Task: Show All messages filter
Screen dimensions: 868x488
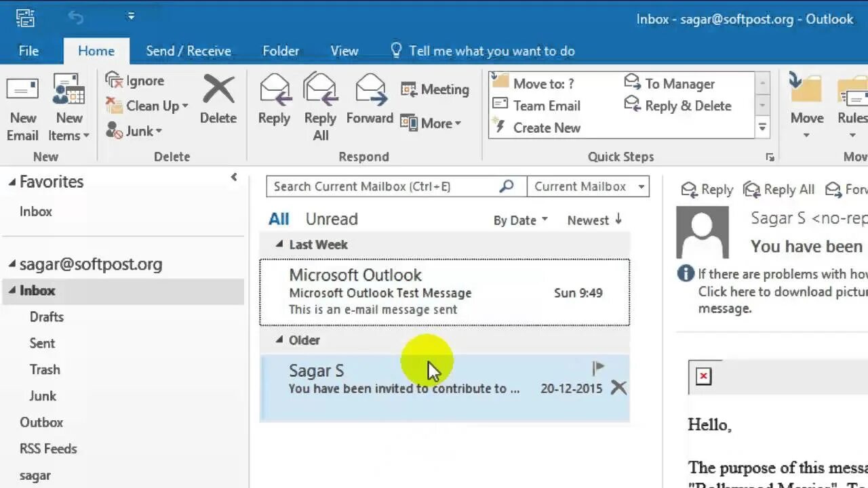Action: coord(279,219)
